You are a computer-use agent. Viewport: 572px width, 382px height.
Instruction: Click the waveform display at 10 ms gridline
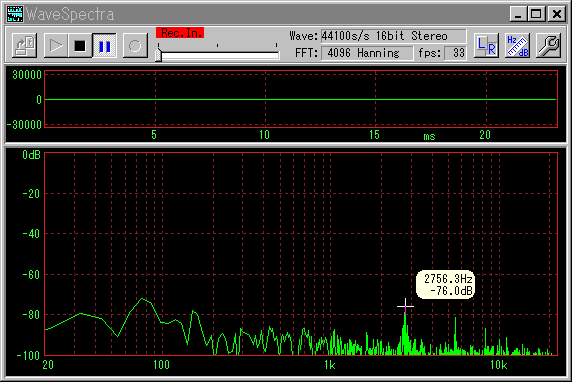266,99
